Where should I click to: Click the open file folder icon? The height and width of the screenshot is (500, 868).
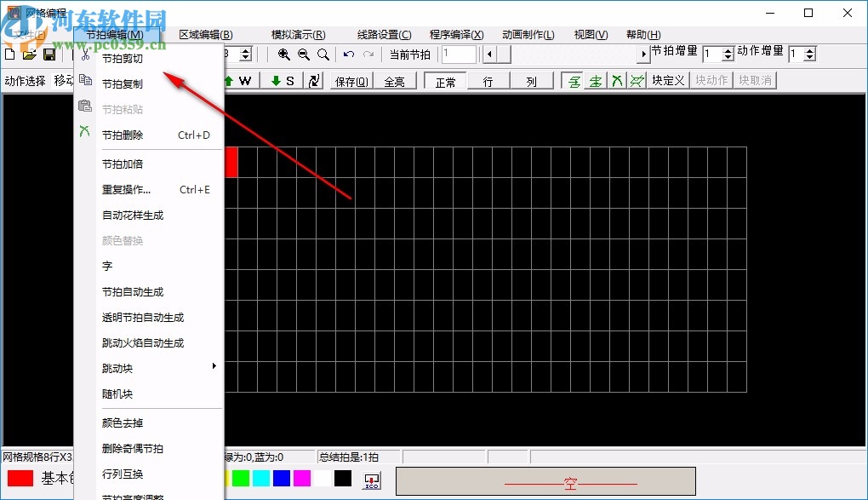(x=28, y=54)
